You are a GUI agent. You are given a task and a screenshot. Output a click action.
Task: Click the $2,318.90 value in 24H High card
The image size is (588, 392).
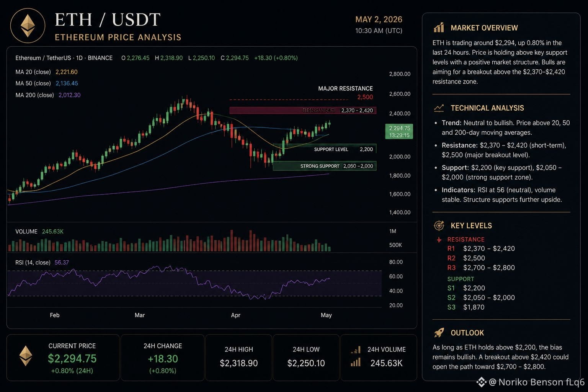coord(239,363)
